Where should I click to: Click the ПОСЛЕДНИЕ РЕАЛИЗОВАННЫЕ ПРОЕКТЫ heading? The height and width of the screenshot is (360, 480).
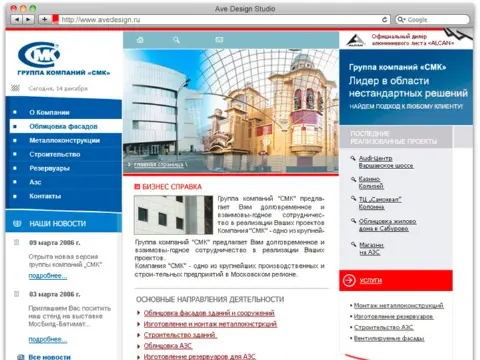coord(393,137)
